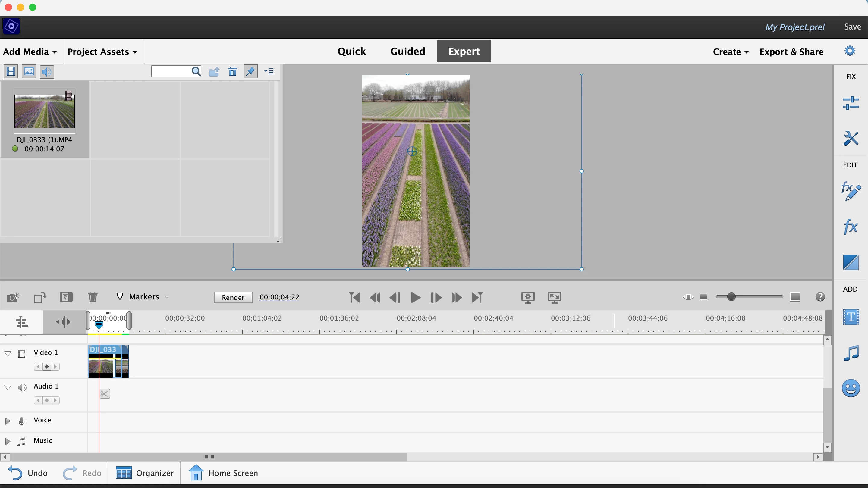Open the Graphics smiley face icon
The width and height of the screenshot is (868, 488).
[x=851, y=388]
